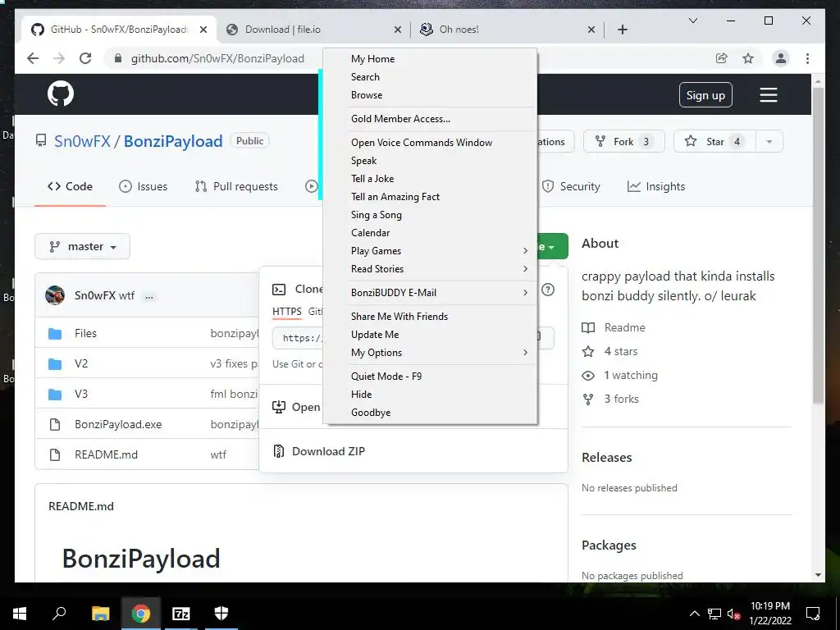Viewport: 840px width, 630px height.
Task: Click the BonziPayload.exe file icon
Action: coord(55,425)
